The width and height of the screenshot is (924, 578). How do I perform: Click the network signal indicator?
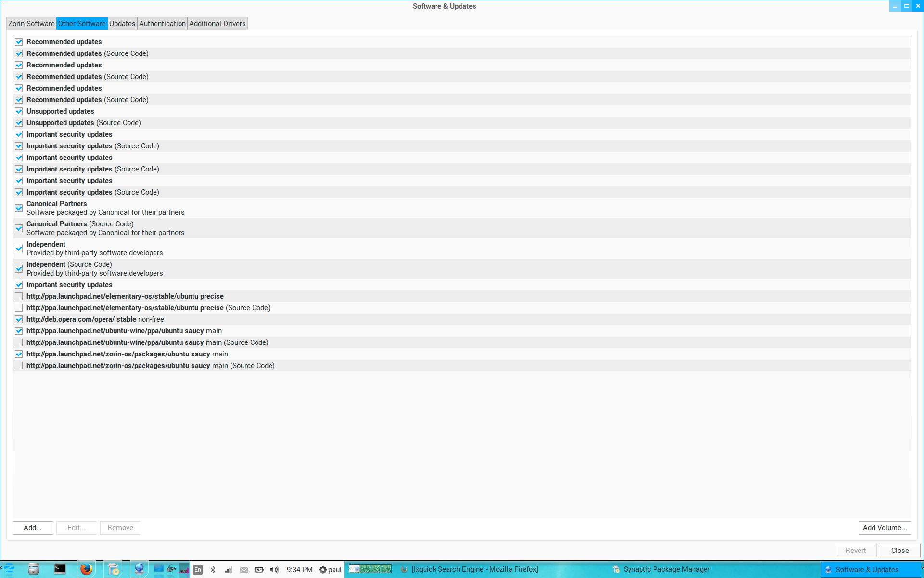[x=229, y=570]
